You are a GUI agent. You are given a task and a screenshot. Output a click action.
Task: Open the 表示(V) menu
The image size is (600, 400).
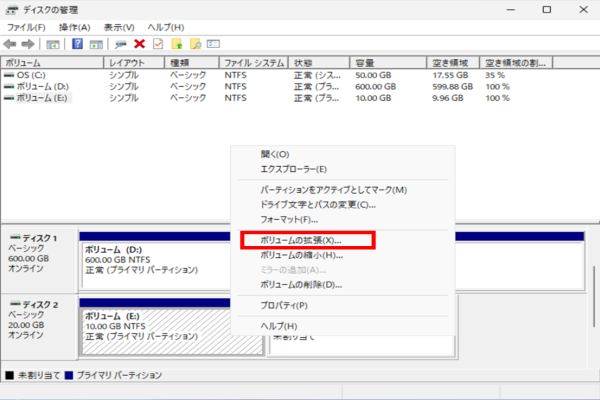tap(118, 27)
